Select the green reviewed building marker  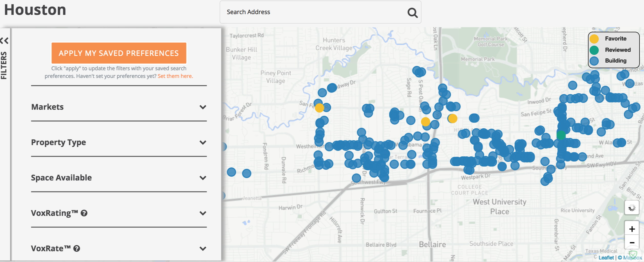(x=561, y=135)
